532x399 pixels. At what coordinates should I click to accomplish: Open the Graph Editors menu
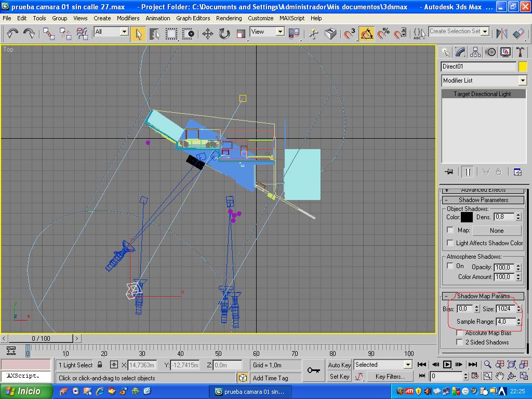(x=193, y=18)
